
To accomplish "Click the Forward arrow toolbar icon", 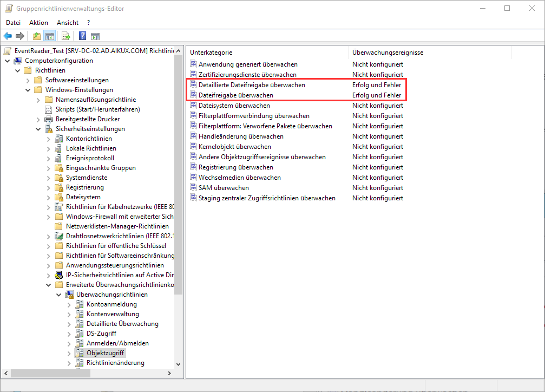I will (20, 36).
